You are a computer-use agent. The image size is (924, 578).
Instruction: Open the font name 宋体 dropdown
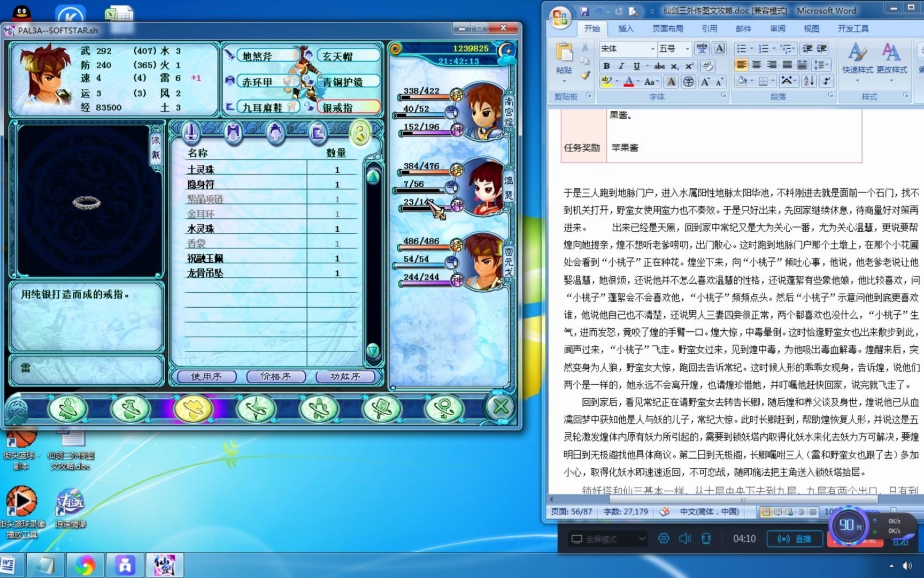[653, 49]
